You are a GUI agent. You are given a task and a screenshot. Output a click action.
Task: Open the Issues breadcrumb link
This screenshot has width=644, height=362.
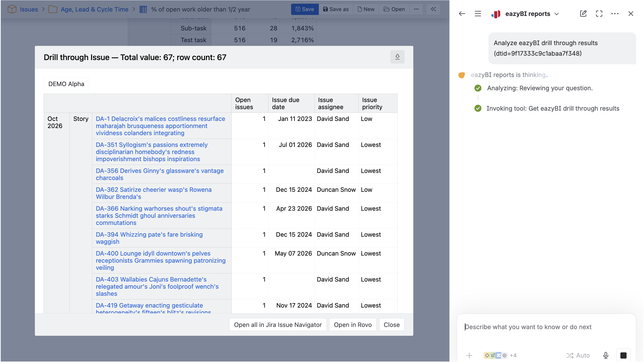click(x=29, y=10)
